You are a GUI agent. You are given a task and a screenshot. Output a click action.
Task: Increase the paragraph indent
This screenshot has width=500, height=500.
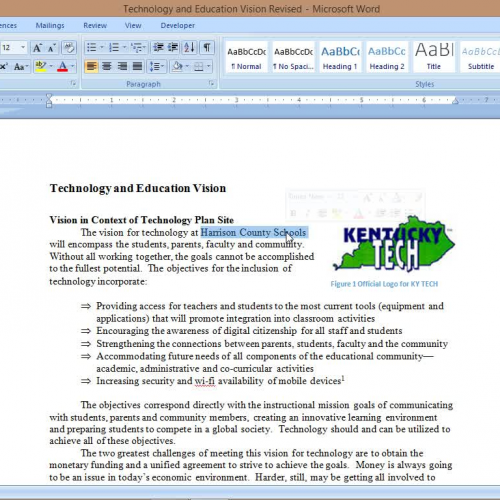pos(173,48)
